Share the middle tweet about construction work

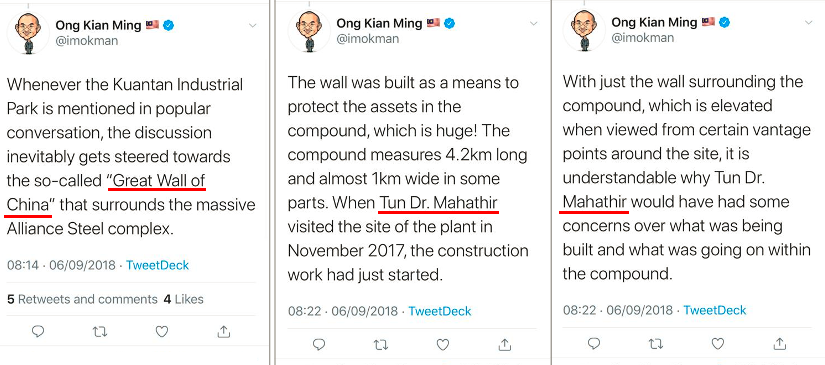point(505,344)
